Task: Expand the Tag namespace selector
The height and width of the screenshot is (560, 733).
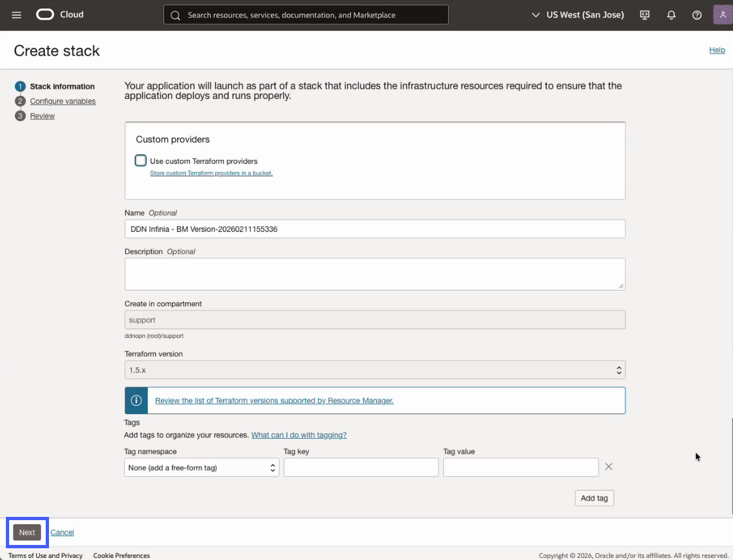Action: coord(273,467)
